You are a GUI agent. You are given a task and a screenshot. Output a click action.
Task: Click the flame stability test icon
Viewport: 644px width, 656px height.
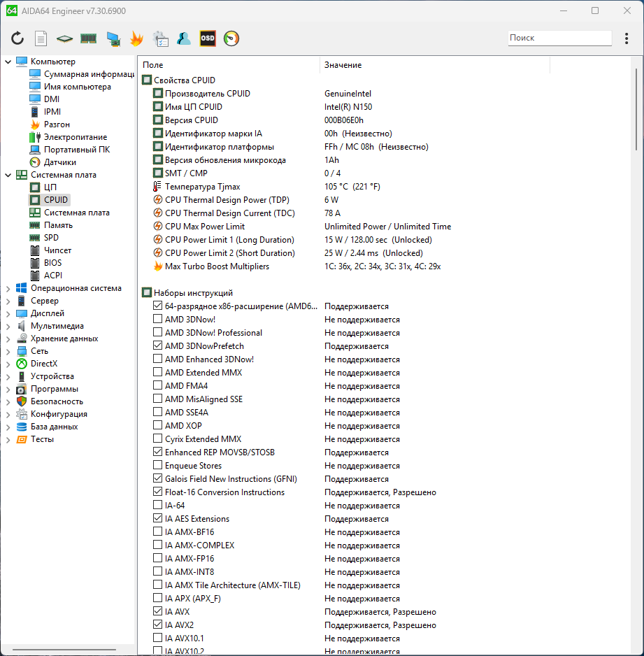point(136,38)
